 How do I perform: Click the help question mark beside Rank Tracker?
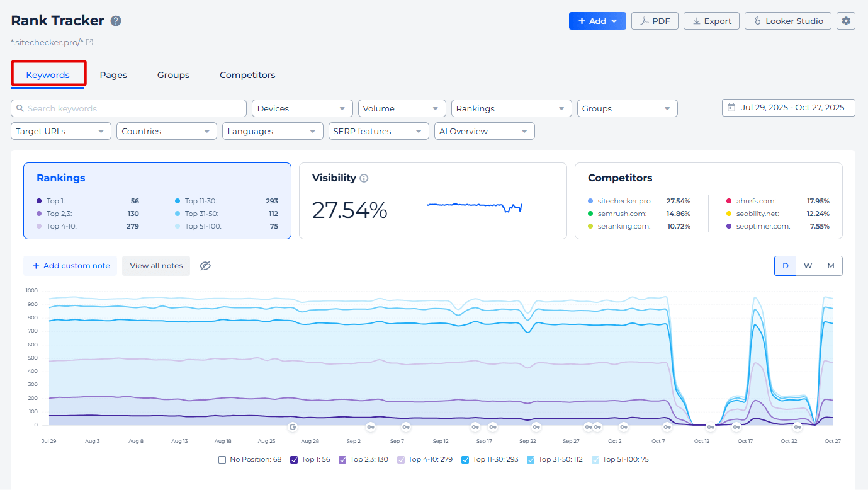tap(116, 21)
